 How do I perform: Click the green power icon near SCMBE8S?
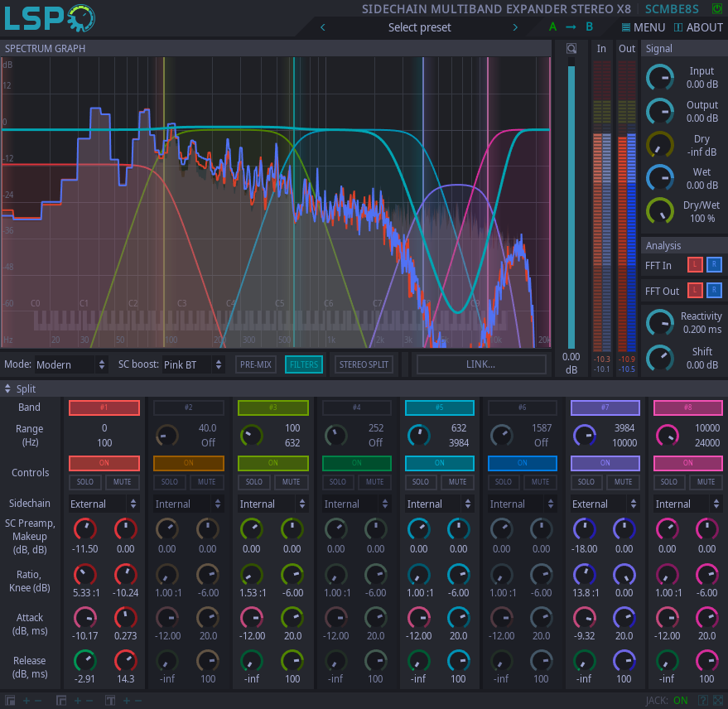718,8
